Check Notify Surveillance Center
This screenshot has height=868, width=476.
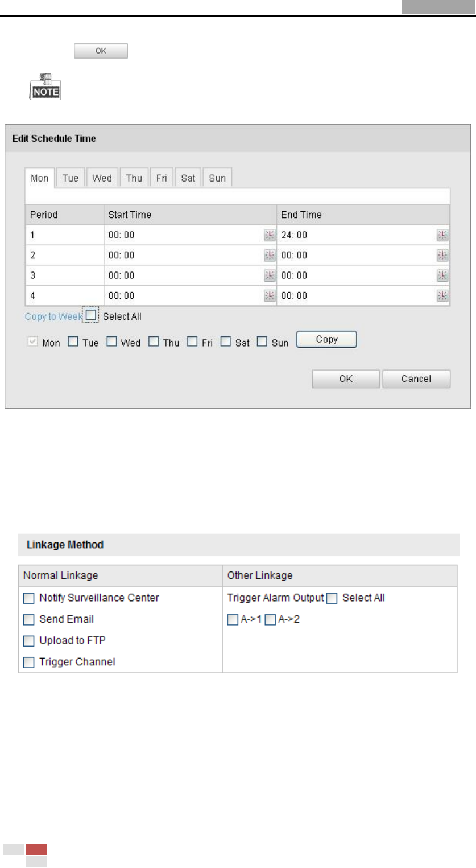click(x=29, y=598)
